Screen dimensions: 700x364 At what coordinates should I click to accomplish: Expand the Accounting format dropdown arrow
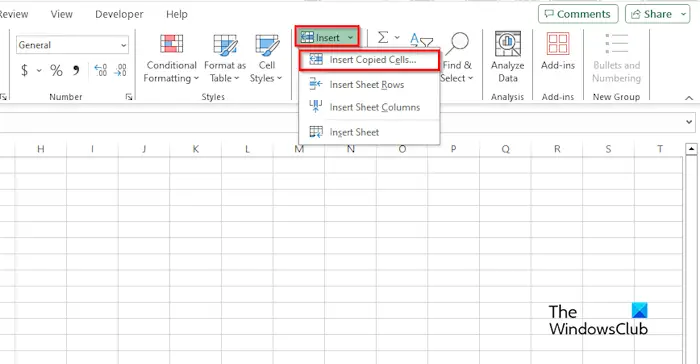[39, 71]
